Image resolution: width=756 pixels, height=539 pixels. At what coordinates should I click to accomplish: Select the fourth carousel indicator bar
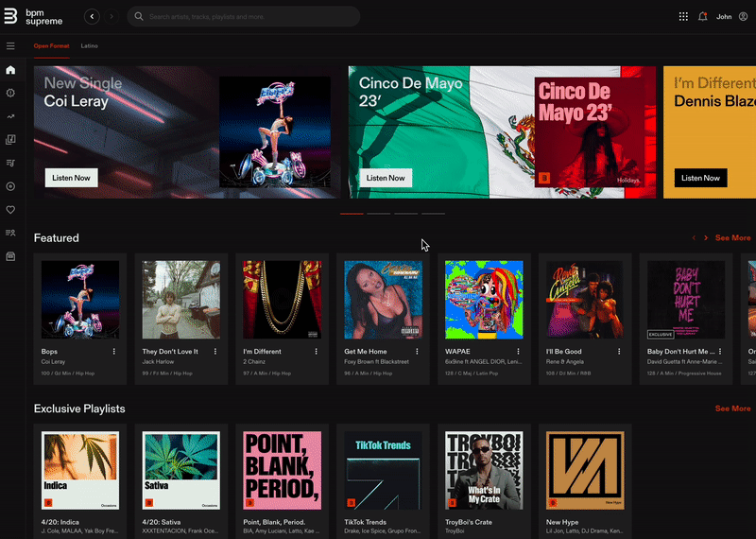pos(433,214)
